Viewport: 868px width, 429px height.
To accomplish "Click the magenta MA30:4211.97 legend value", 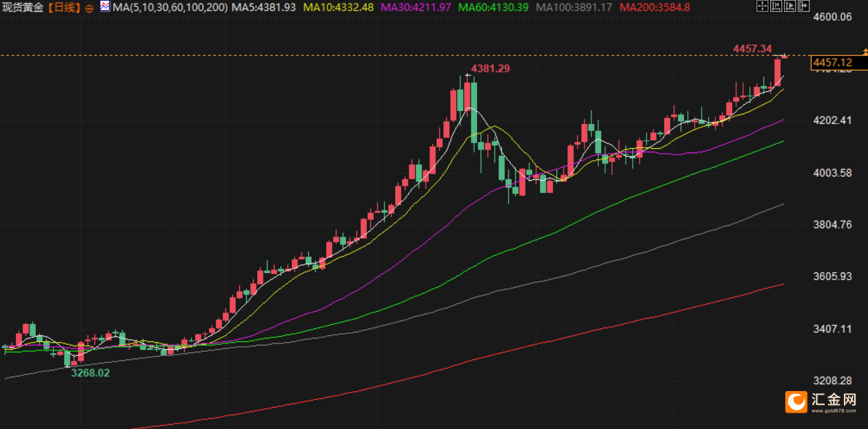I will pos(416,8).
